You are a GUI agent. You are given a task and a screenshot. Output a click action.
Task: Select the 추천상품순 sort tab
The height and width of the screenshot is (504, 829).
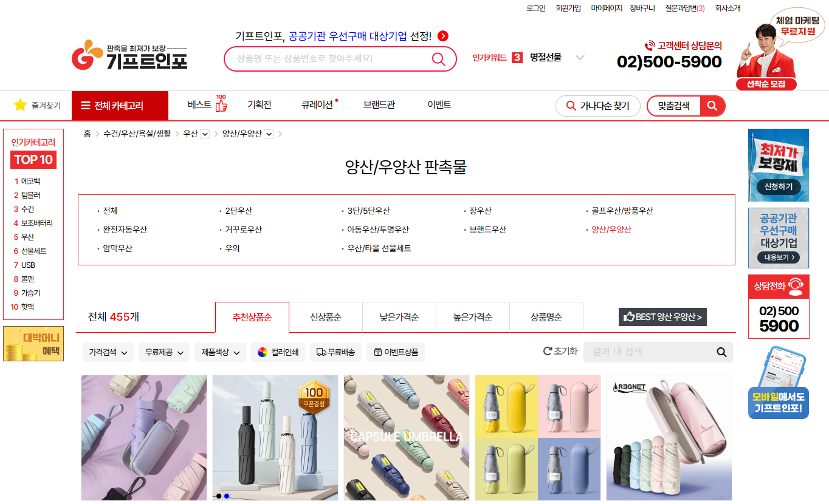coord(252,317)
